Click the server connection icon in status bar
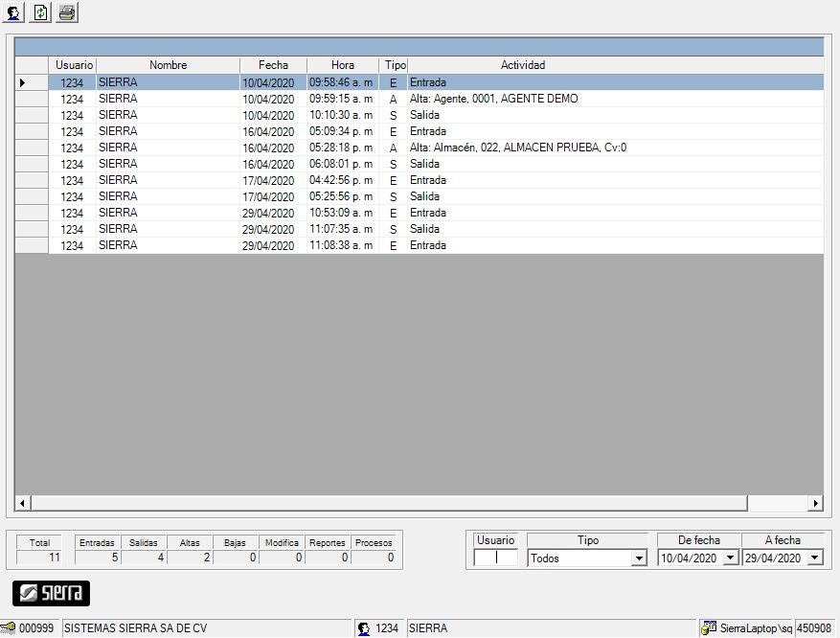This screenshot has height=638, width=840. click(x=709, y=628)
